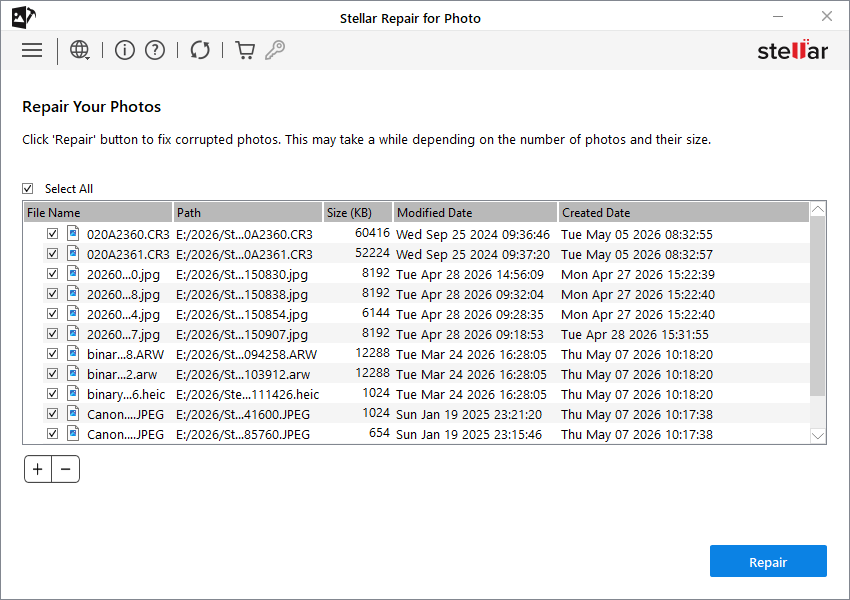This screenshot has width=850, height=600.
Task: Select file name binar...2.arw
Action: [122, 375]
